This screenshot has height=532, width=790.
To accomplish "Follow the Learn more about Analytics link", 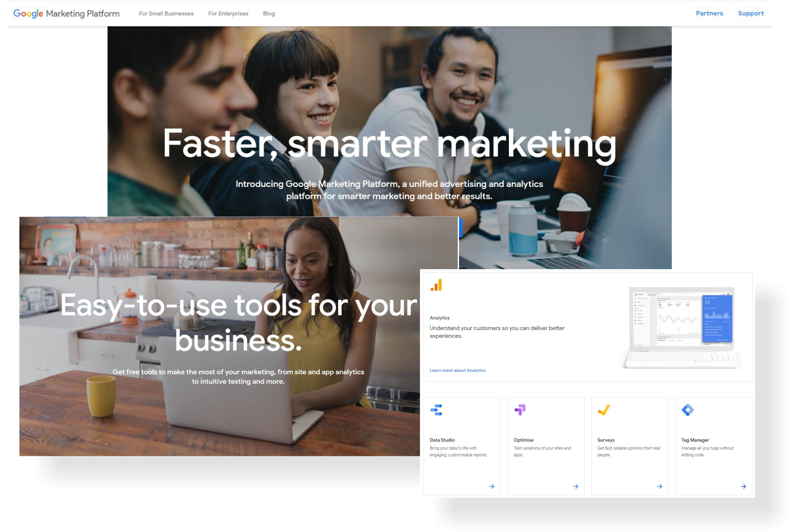I will click(458, 371).
